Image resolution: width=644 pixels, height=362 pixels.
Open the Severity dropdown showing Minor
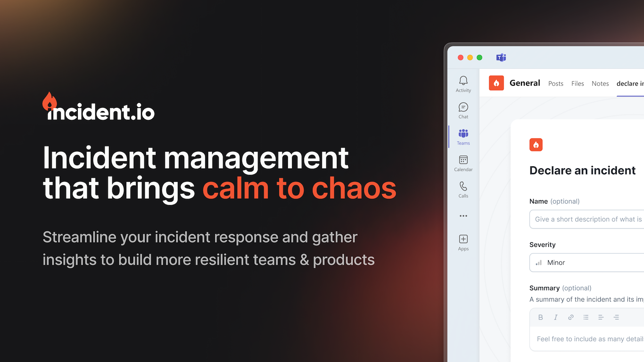[586, 263]
